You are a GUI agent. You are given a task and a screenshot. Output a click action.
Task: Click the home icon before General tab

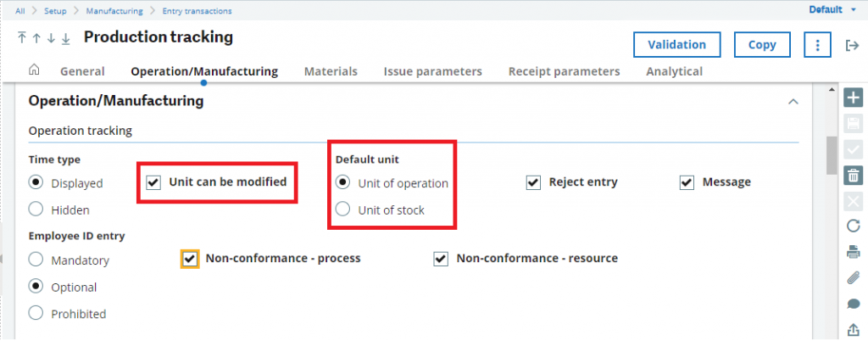(34, 70)
